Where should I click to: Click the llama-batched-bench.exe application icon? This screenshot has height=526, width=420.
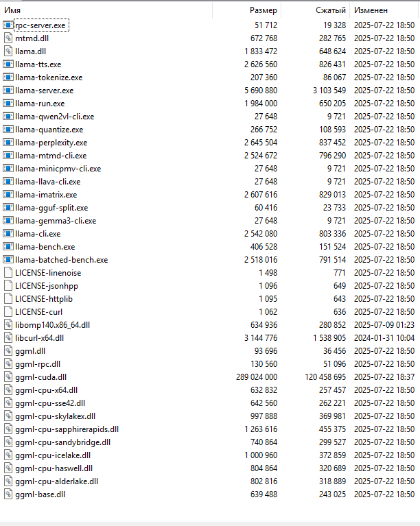point(8,260)
